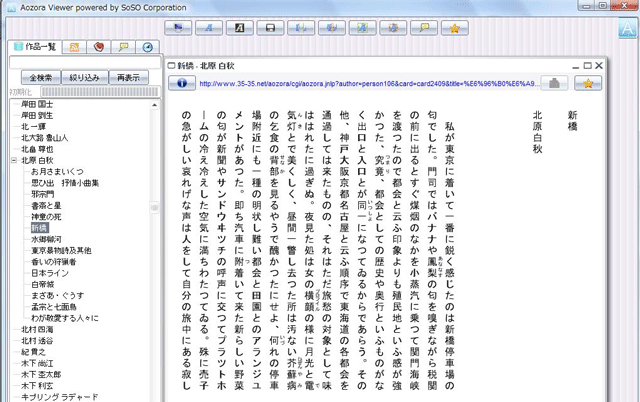Viewport: 640px width, 402px height.
Task: Switch to the speech bubble comments tab
Action: pos(123,47)
